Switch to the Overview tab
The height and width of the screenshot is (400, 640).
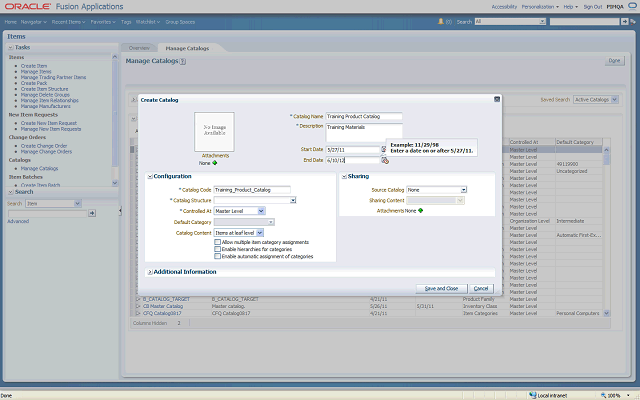[x=139, y=48]
